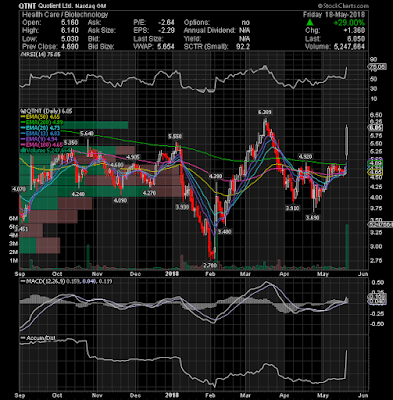Screen dimensions: 393x400
Task: Click the 4.270 December low label
Action: coord(149,193)
